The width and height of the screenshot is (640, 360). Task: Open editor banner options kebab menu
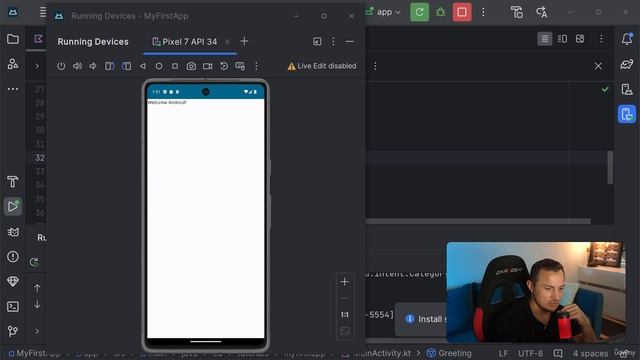pos(375,66)
